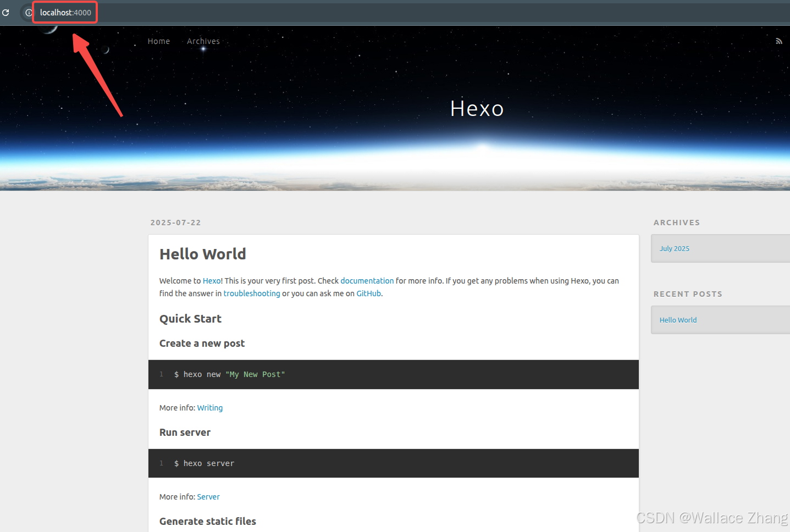Reload the page with the refresh icon
Screen dimensions: 790x532
[x=5, y=12]
